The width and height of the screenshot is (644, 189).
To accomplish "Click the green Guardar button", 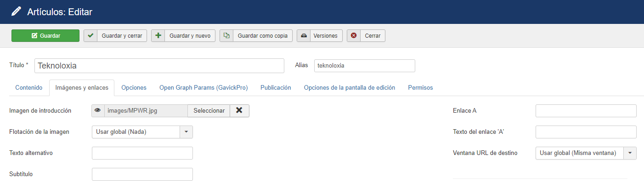I will coord(45,36).
